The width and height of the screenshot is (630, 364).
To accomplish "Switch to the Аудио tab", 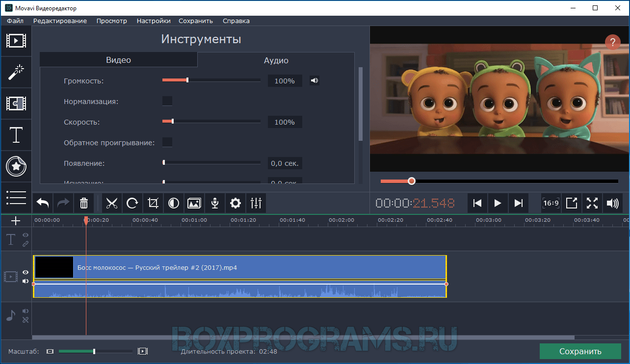I will (276, 60).
